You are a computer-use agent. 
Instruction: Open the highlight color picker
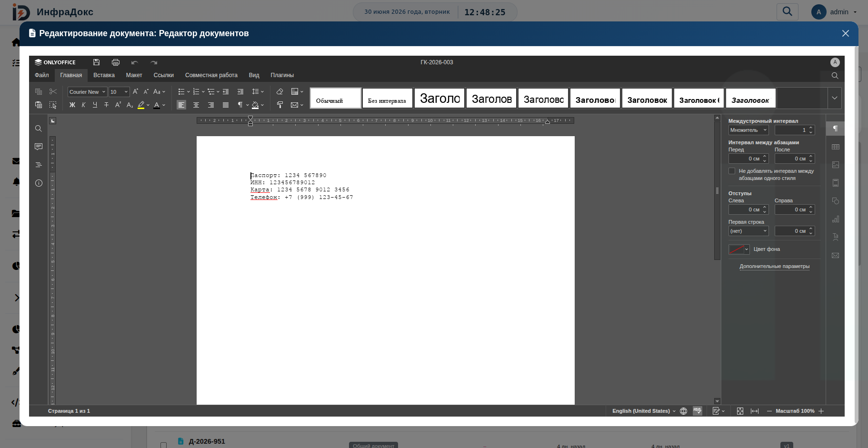coord(148,105)
